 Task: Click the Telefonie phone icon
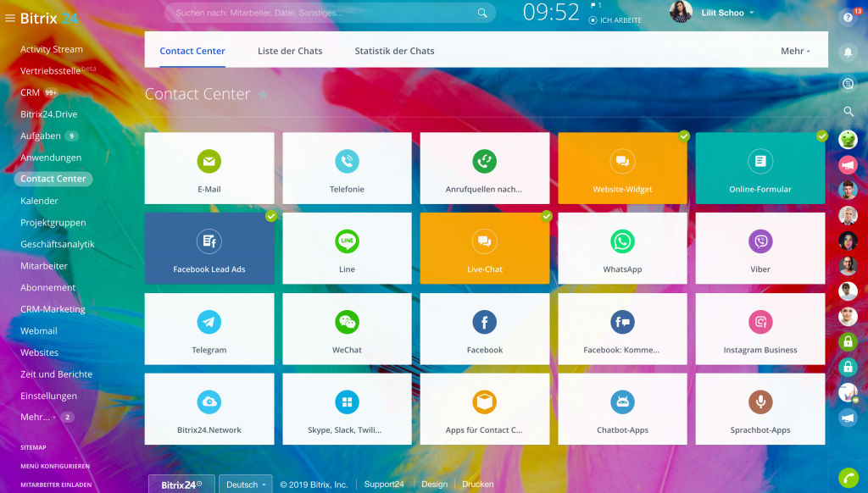point(347,161)
